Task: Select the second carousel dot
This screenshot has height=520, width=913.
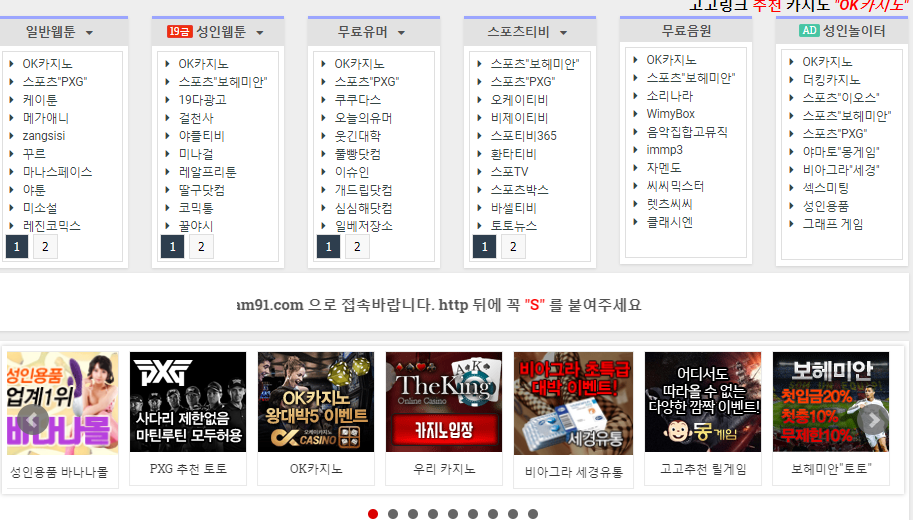Action: coord(393,514)
